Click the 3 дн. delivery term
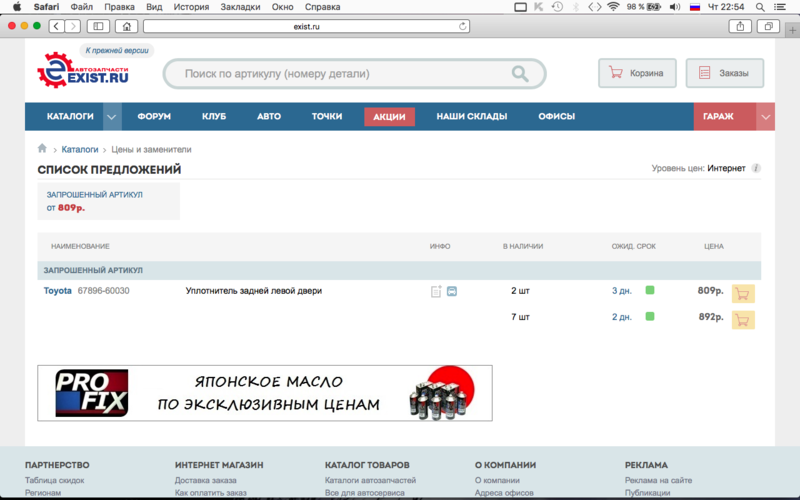The width and height of the screenshot is (800, 500). (x=622, y=291)
